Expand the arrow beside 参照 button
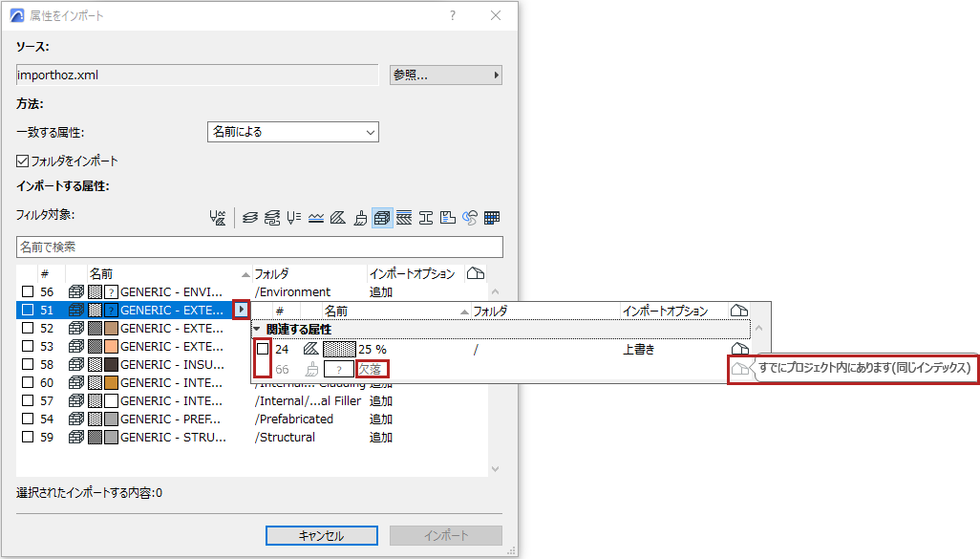The image size is (980, 559). (x=495, y=75)
